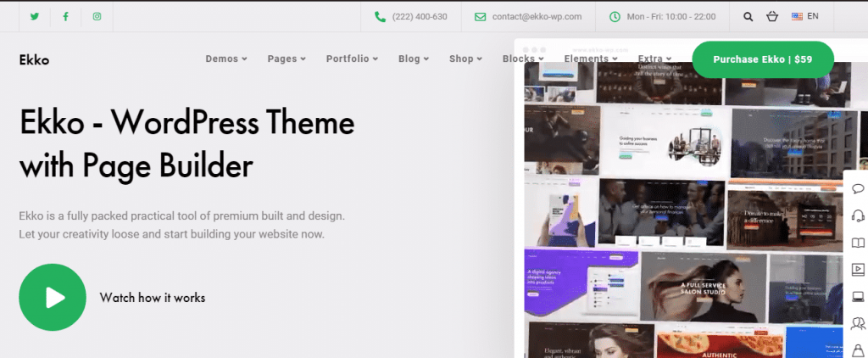The width and height of the screenshot is (868, 358).
Task: Open the search magnifier icon
Action: coord(748,16)
